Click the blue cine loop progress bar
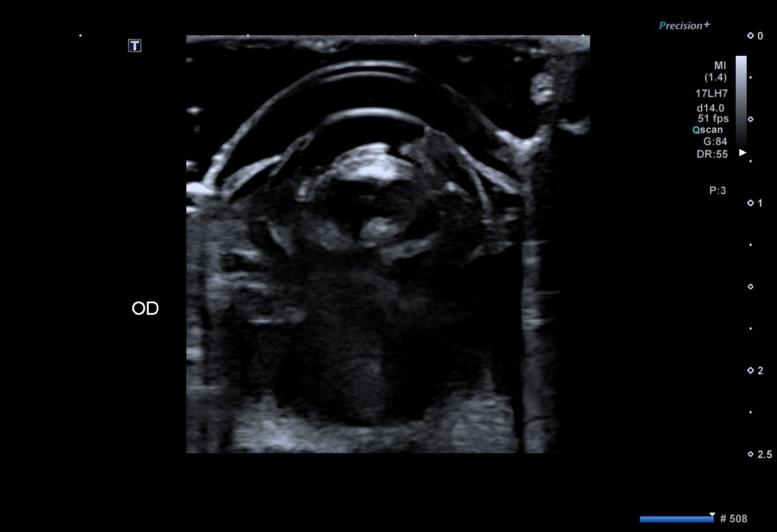The image size is (777, 532). click(x=676, y=519)
